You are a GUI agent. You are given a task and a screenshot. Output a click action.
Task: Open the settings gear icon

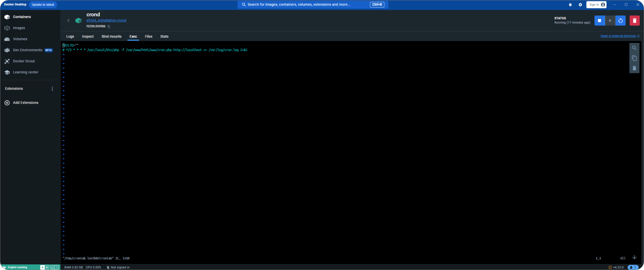580,5
